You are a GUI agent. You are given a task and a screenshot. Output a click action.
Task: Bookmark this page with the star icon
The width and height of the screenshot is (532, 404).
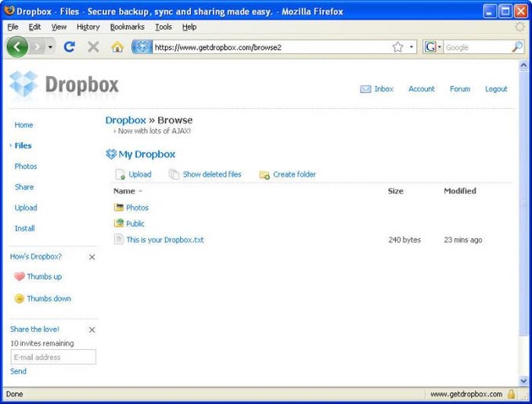397,47
